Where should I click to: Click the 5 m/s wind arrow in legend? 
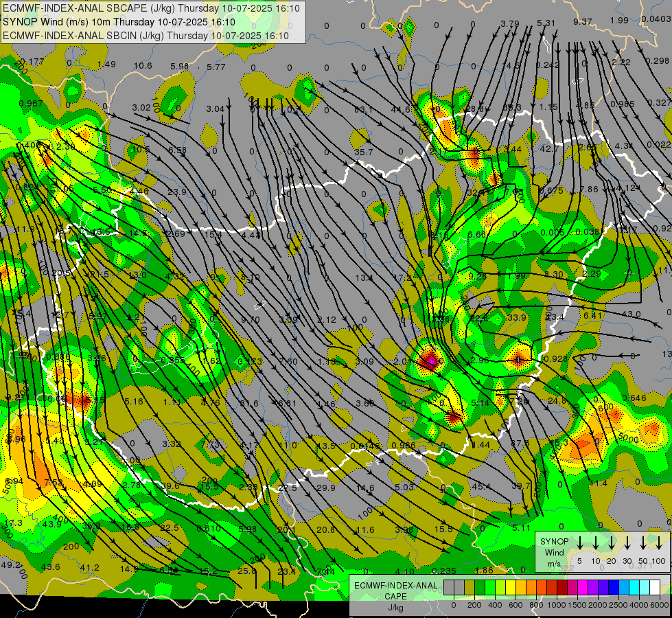coord(579,543)
